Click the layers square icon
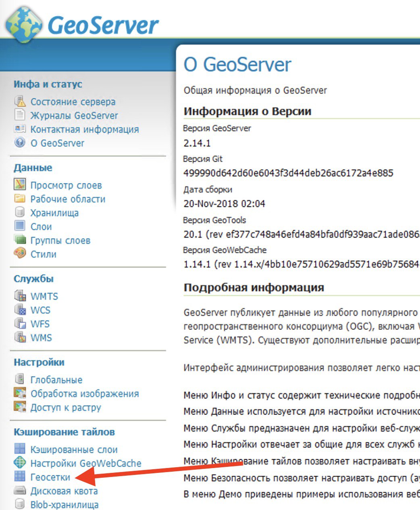This screenshot has height=510, width=420. [20, 226]
